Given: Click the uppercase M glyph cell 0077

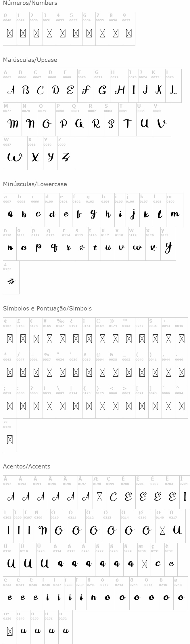Looking at the screenshot, I should point(12,119).
